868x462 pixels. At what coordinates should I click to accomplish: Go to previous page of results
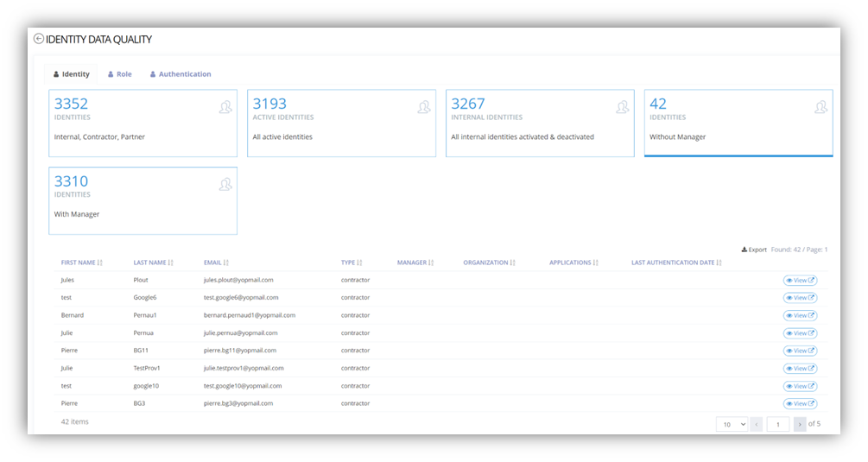coord(757,424)
